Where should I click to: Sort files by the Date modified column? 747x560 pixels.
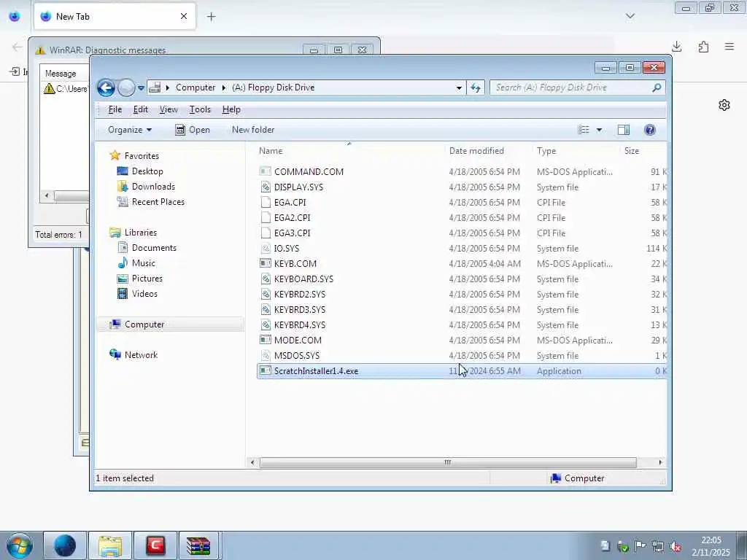tap(476, 151)
